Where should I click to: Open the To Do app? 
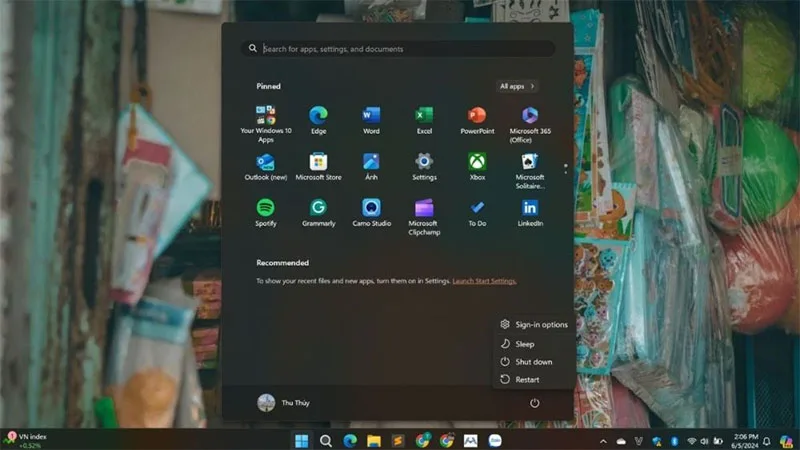pyautogui.click(x=477, y=212)
